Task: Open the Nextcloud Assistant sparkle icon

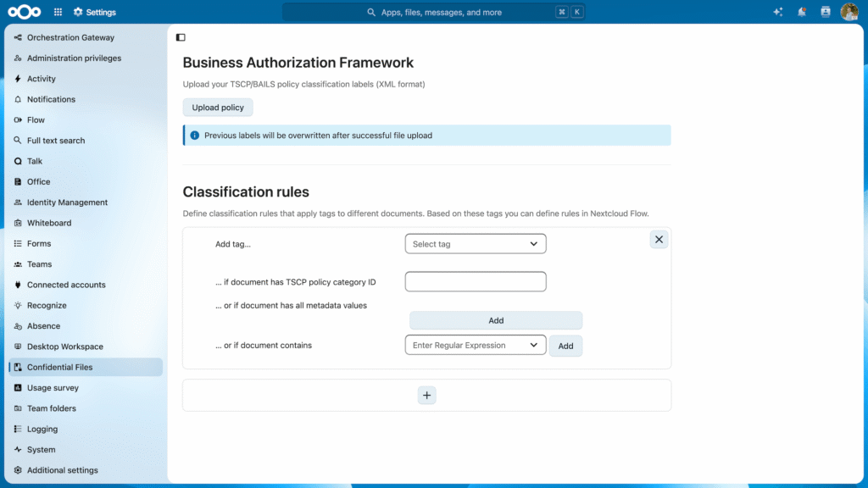Action: click(x=778, y=12)
